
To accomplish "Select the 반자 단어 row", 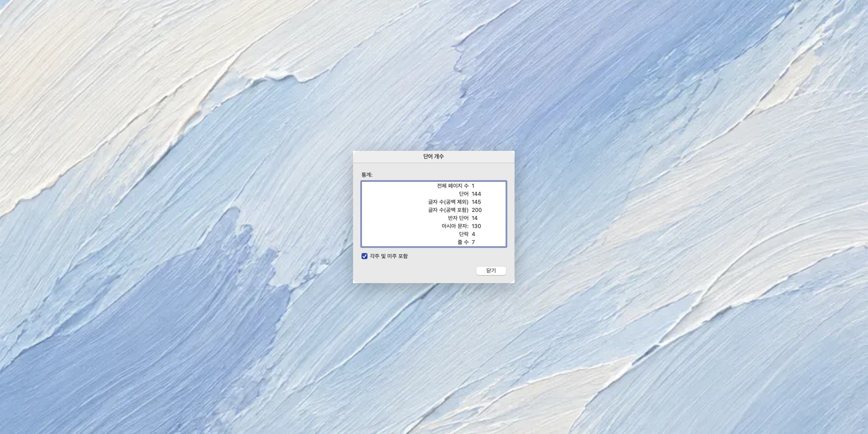I will point(434,218).
